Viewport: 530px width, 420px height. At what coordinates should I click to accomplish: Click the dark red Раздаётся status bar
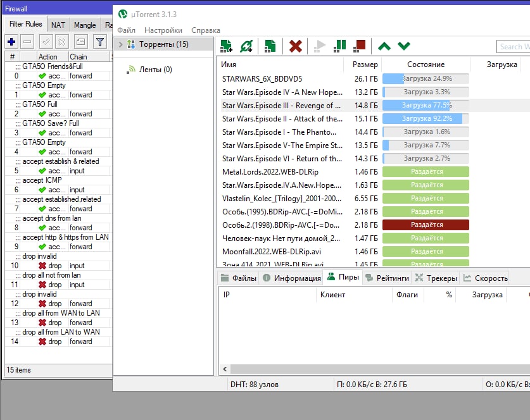click(x=426, y=225)
